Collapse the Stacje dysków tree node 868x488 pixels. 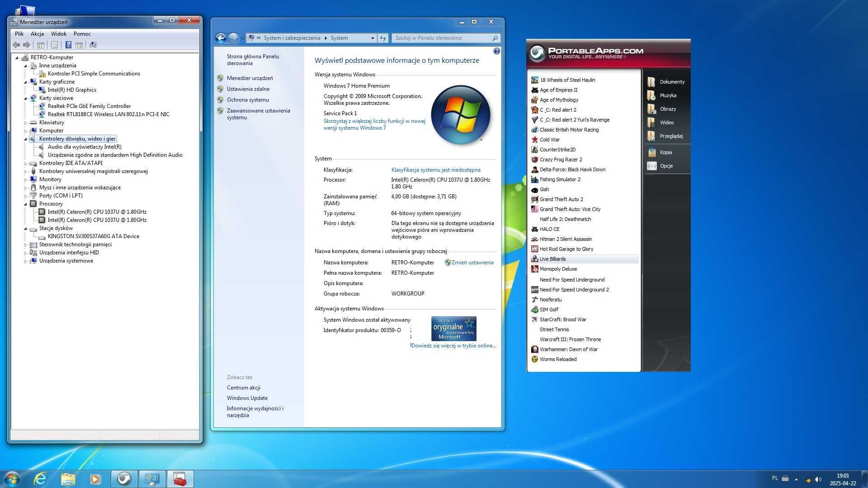(x=26, y=228)
